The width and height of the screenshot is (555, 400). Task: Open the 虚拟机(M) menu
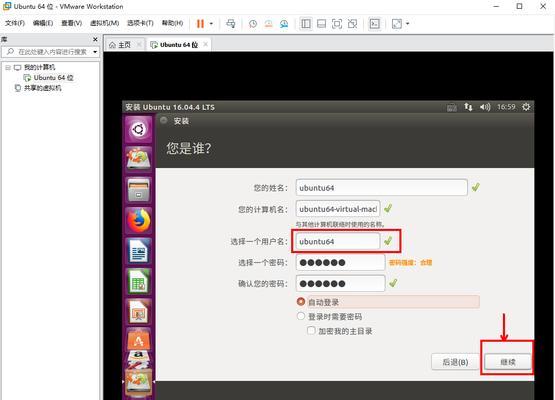pos(104,23)
